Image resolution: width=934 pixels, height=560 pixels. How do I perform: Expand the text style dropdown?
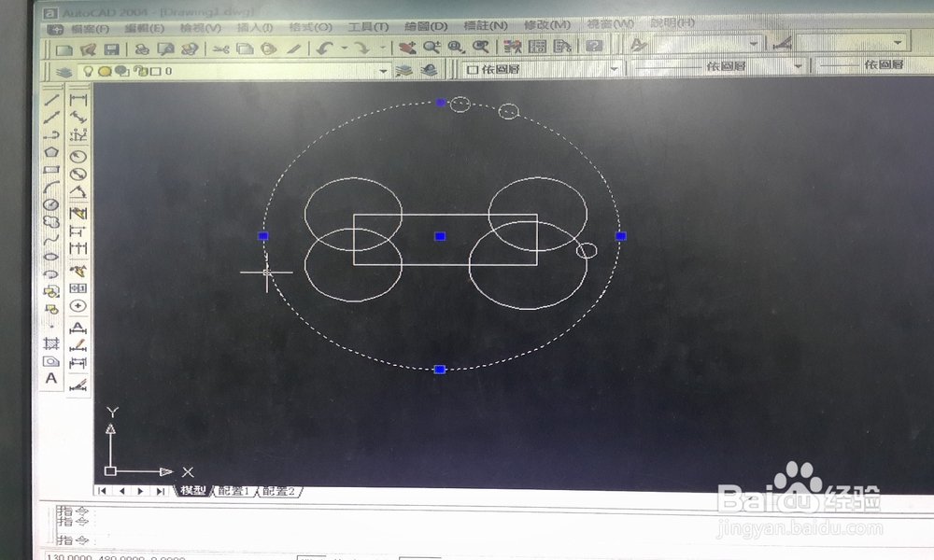pyautogui.click(x=754, y=44)
